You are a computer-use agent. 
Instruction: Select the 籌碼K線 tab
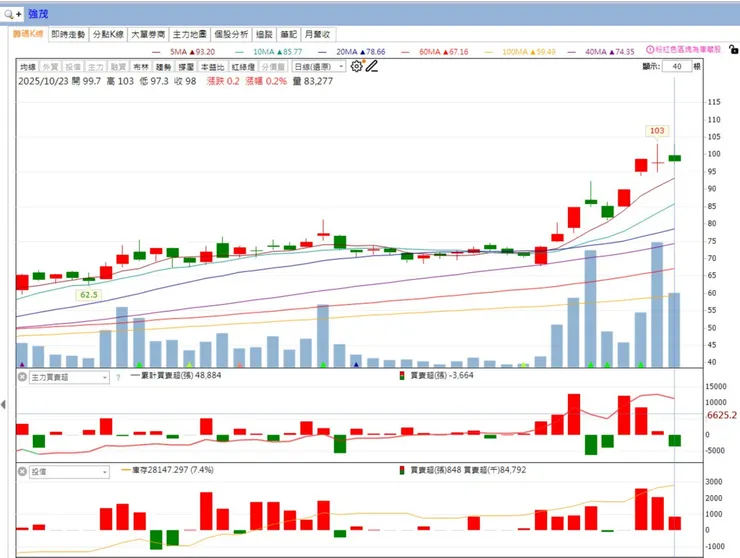click(x=28, y=34)
